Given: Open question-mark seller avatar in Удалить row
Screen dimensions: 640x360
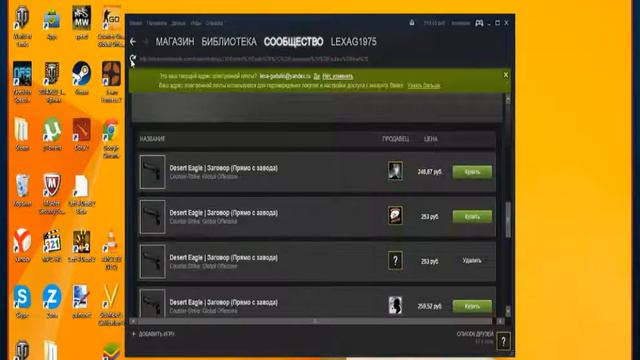Looking at the screenshot, I should point(395,261).
